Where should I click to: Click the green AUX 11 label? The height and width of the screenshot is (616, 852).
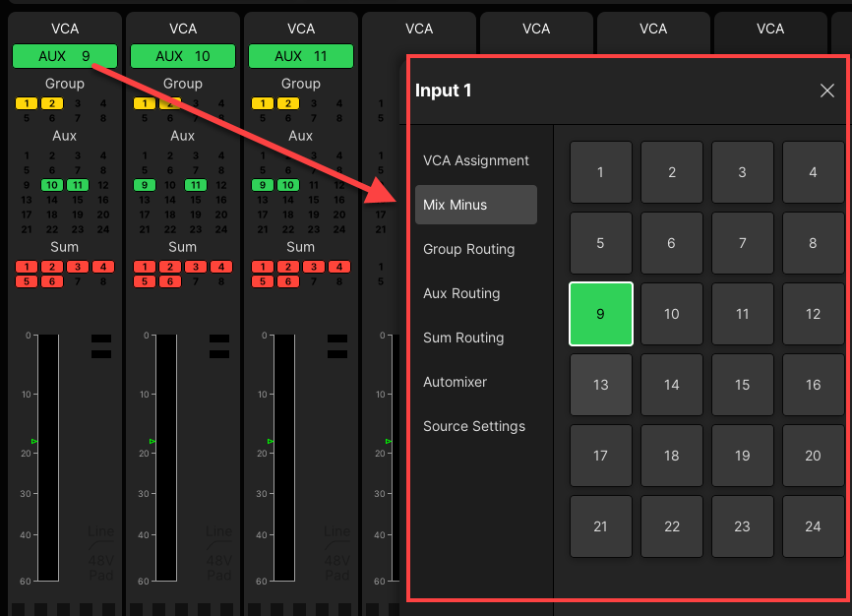click(301, 56)
